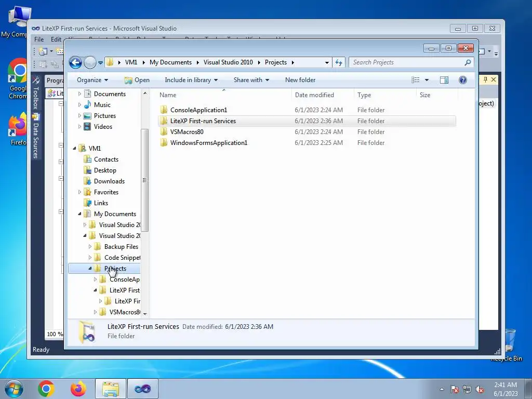Select Links in the navigation tree

click(x=101, y=203)
